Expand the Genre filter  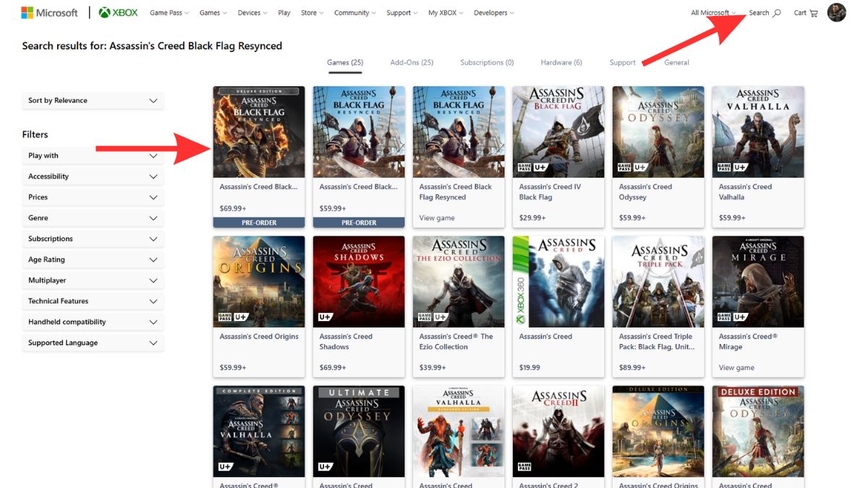[93, 218]
